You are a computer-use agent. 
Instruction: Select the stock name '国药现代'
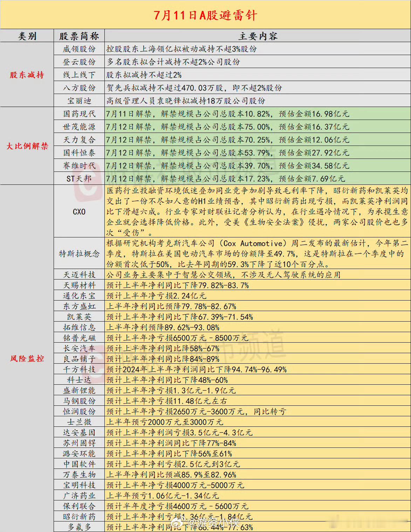click(79, 114)
